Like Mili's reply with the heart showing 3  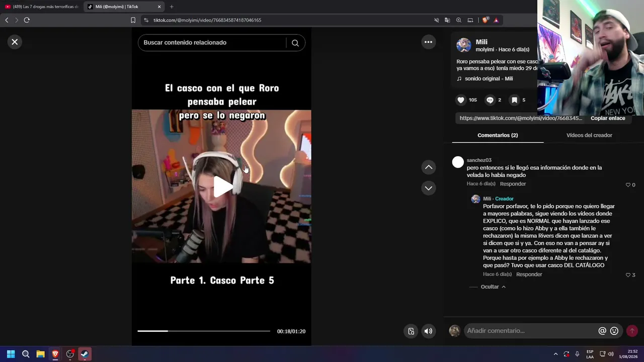click(628, 275)
